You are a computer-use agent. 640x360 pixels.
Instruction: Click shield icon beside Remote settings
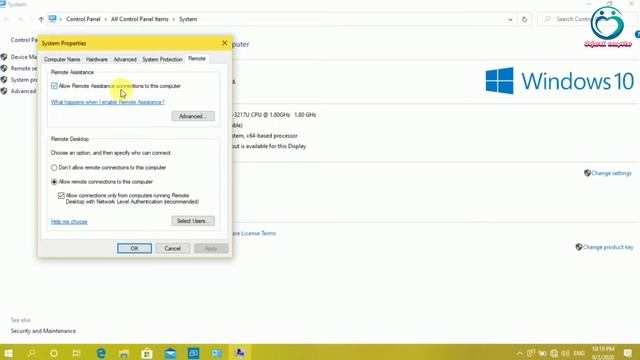[x=4, y=69]
